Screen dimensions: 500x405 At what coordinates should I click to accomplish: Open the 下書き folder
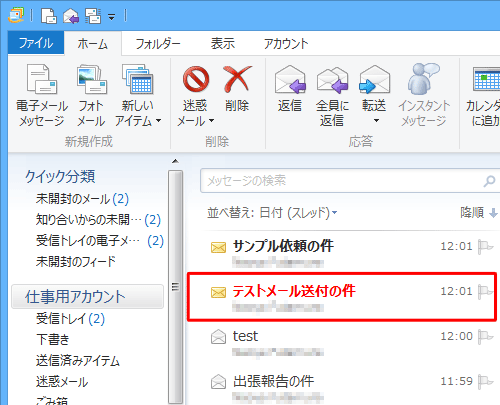point(52,339)
